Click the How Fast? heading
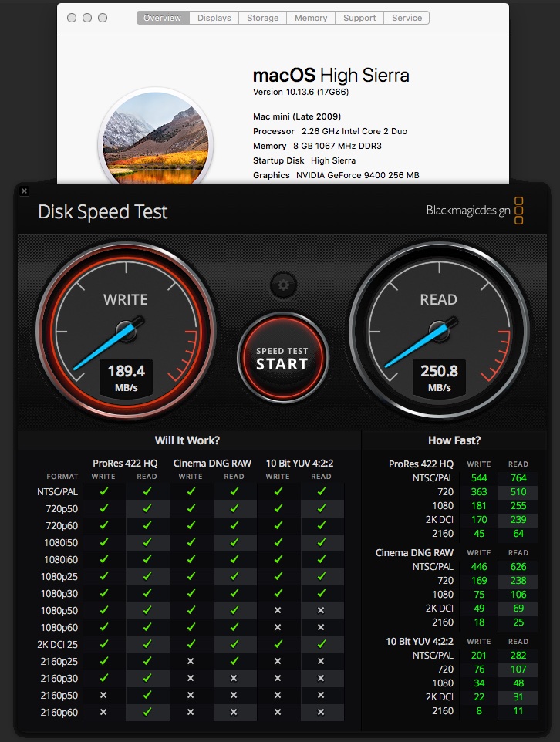The width and height of the screenshot is (560, 742). (454, 440)
